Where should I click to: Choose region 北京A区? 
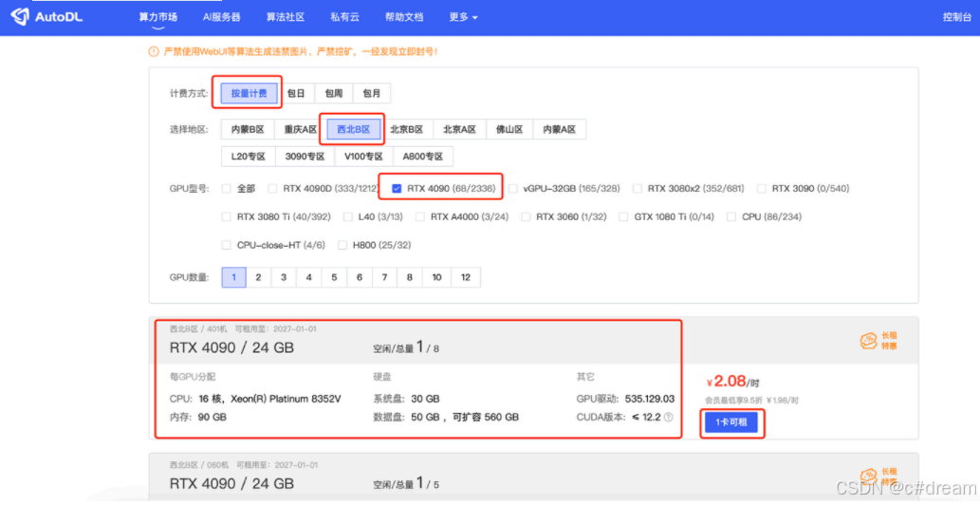pos(459,129)
